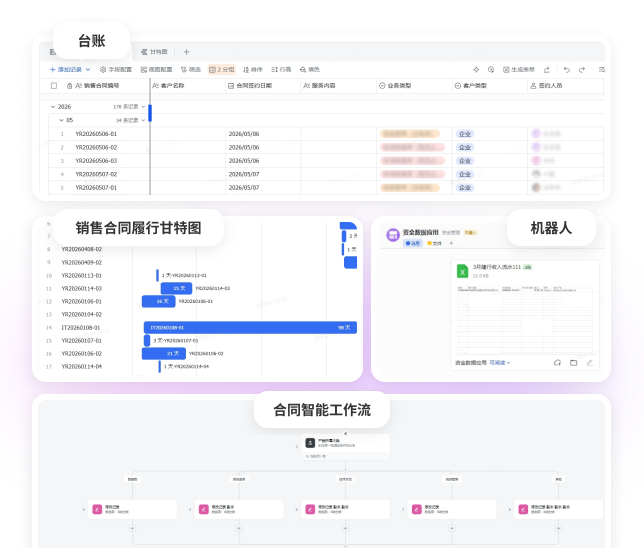Click the spreadsheet preview thumbnail
The image size is (644, 548).
click(525, 319)
